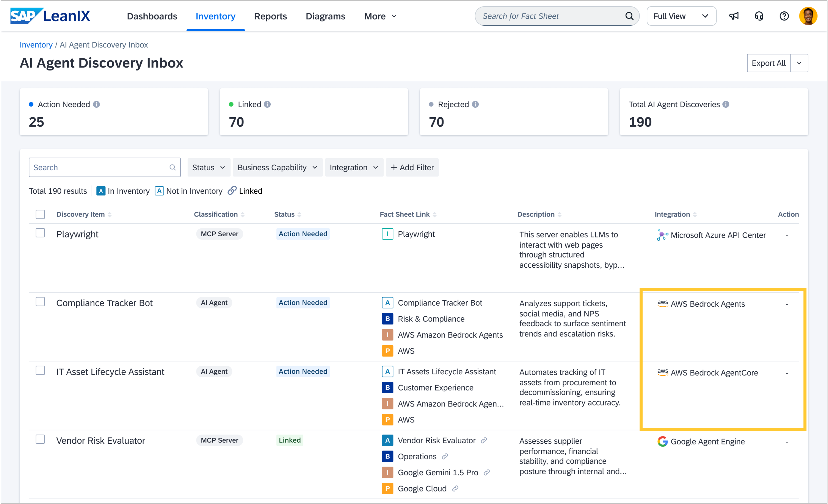The height and width of the screenshot is (504, 828).
Task: Check the Playwright row checkbox
Action: 40,233
